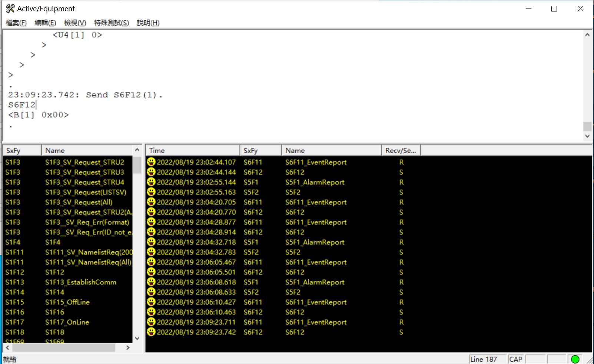This screenshot has height=364, width=594.
Task: Click message list horizontal scroll right arrow
Action: (128, 347)
